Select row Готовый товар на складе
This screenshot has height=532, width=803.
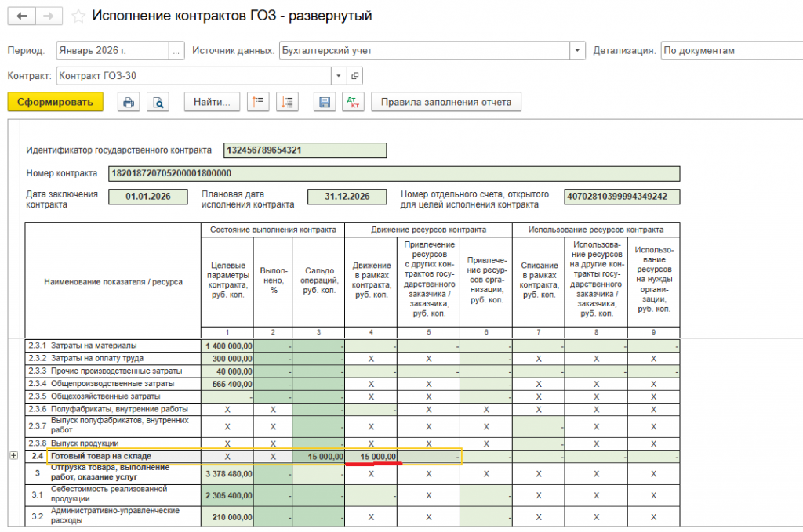pos(125,456)
